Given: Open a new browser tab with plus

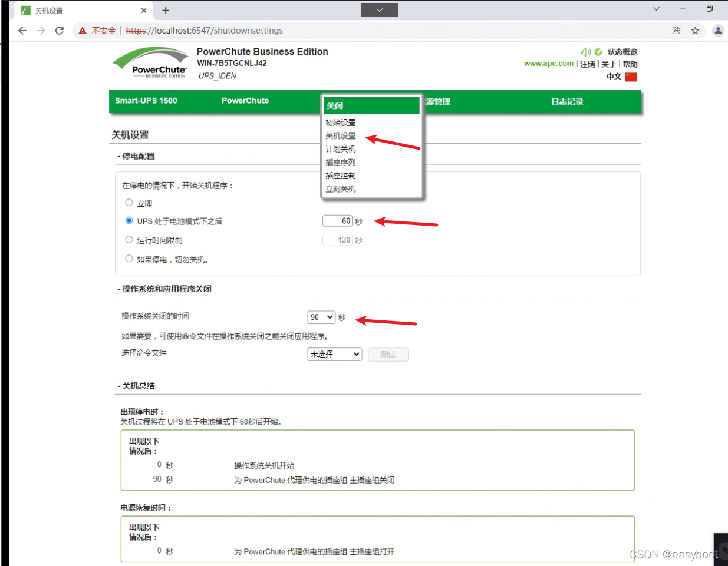Looking at the screenshot, I should pyautogui.click(x=166, y=11).
